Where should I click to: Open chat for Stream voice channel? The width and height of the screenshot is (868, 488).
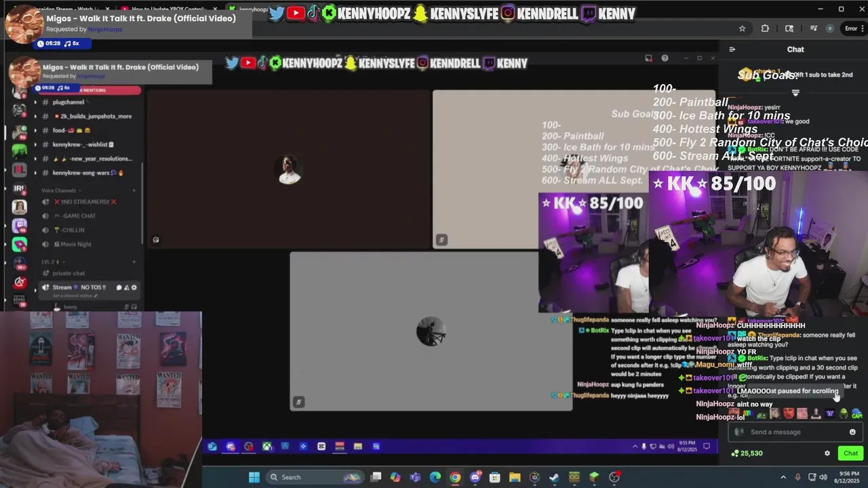tap(119, 287)
